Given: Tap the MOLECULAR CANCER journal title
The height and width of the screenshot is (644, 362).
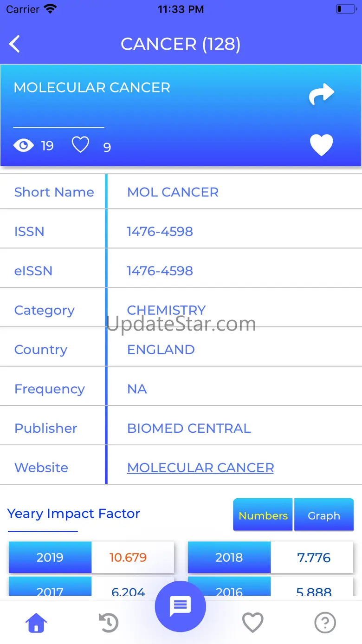Looking at the screenshot, I should click(92, 87).
